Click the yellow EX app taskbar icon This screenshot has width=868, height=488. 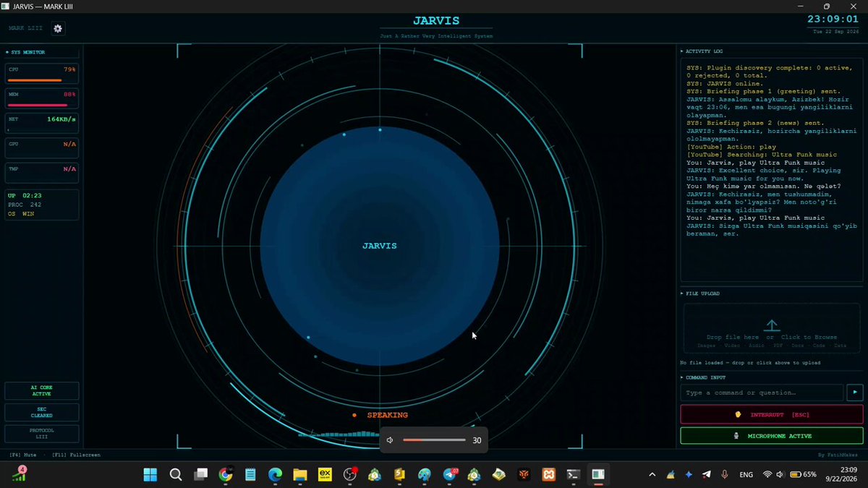point(325,475)
